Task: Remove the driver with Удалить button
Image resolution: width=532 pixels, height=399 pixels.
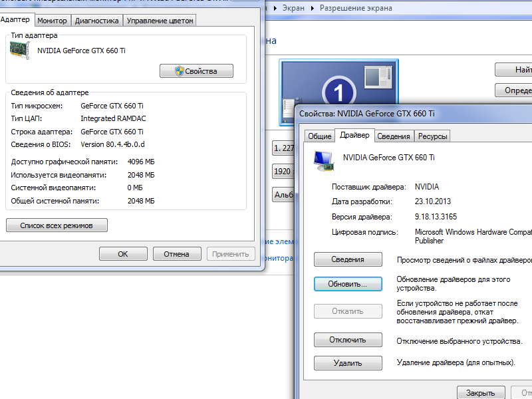Action: pyautogui.click(x=348, y=363)
